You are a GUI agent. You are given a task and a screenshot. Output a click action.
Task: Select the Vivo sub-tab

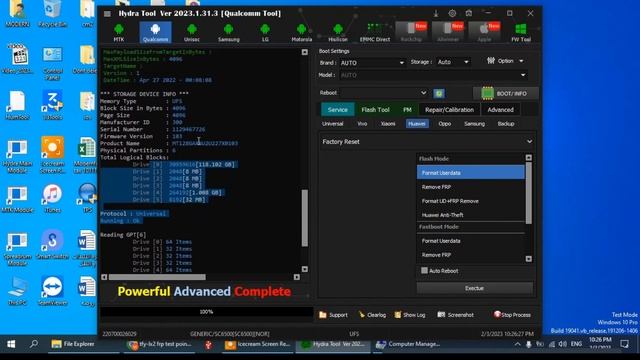[x=362, y=124]
